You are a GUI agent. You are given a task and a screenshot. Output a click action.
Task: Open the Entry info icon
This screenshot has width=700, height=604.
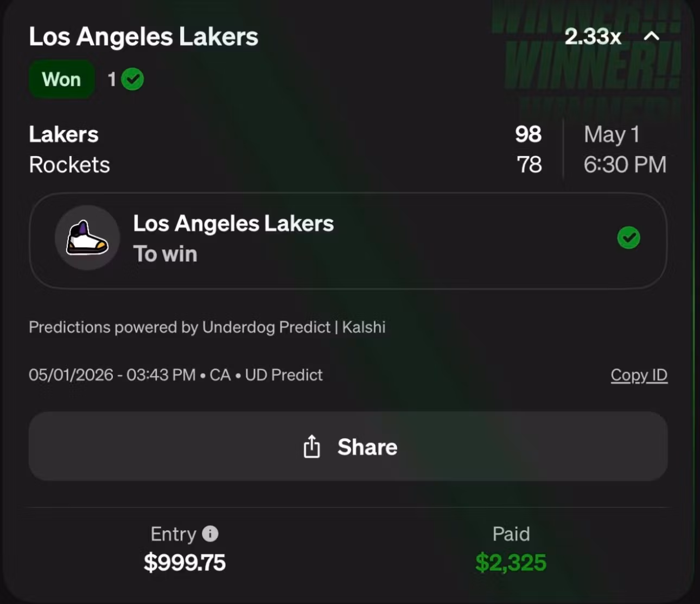[x=210, y=534]
